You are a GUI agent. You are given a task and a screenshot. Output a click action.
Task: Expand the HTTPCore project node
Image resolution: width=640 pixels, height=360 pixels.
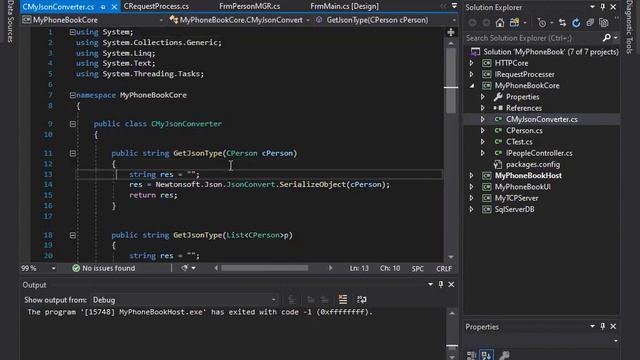click(x=471, y=63)
